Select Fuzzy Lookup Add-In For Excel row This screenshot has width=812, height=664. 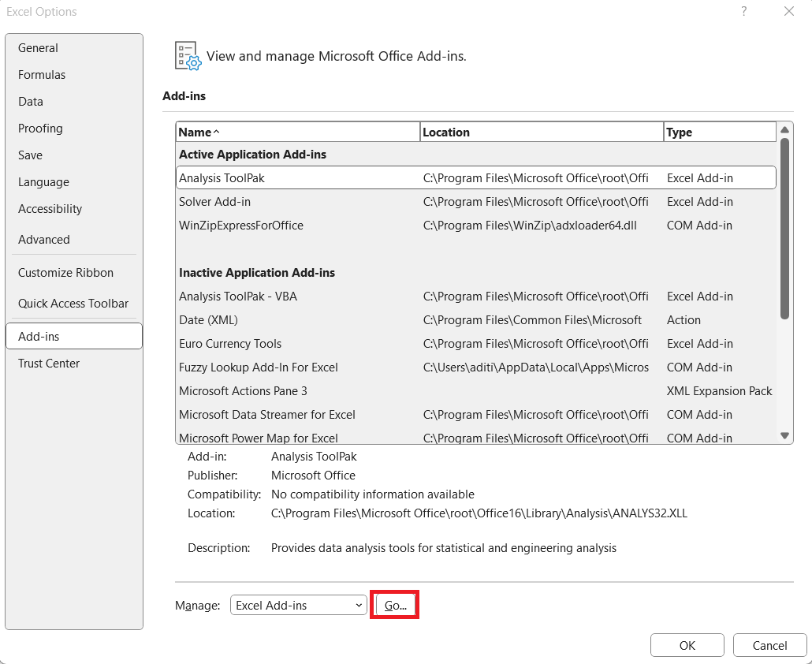click(x=476, y=367)
